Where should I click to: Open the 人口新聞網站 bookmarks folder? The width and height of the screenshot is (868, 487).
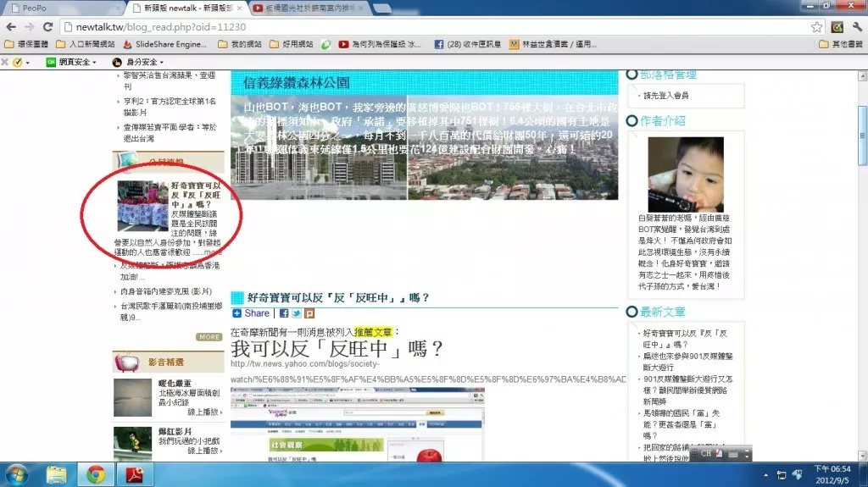86,44
